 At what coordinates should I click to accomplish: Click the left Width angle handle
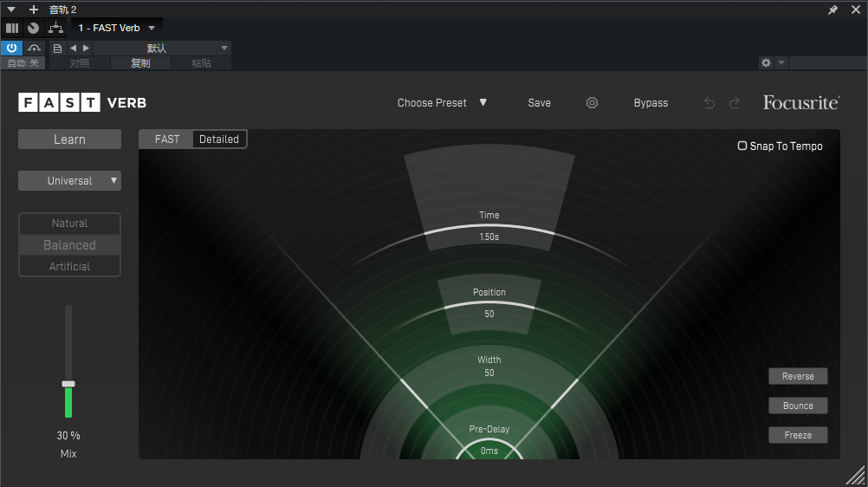tap(413, 394)
